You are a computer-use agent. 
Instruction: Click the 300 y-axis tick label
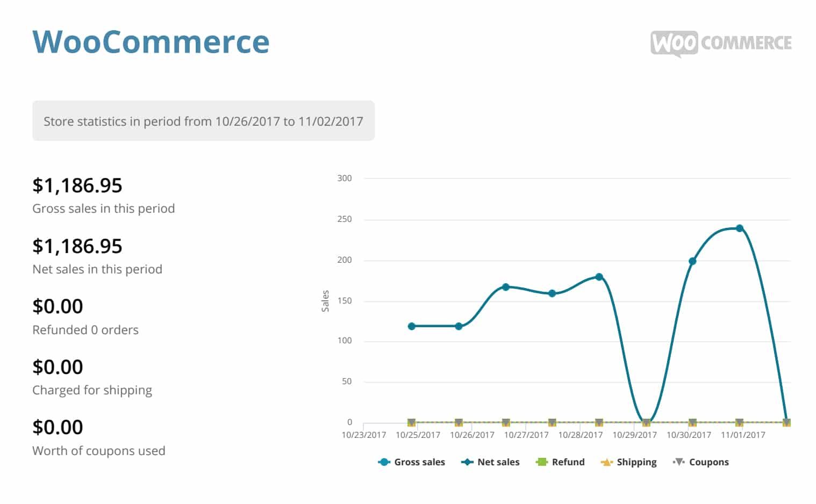[345, 178]
